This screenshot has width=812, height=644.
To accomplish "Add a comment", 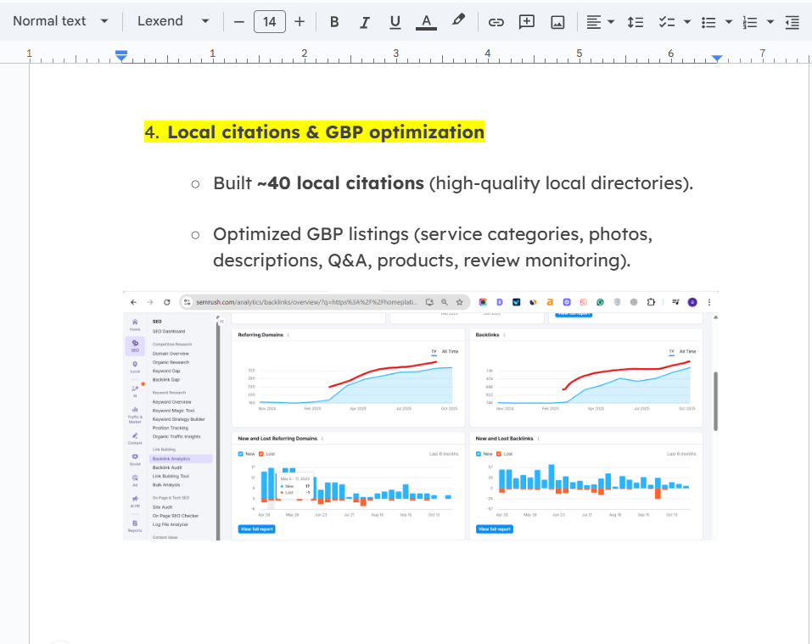I will click(x=527, y=22).
